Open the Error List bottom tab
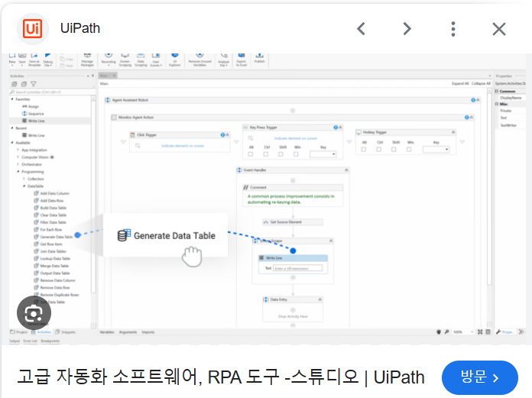The height and width of the screenshot is (398, 532). coord(31,341)
